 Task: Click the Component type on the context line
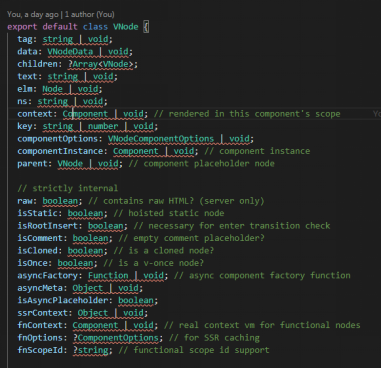click(x=85, y=114)
